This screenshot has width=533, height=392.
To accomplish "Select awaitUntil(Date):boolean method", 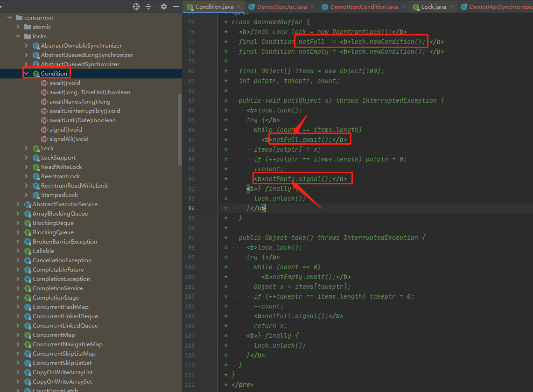I will (x=83, y=120).
